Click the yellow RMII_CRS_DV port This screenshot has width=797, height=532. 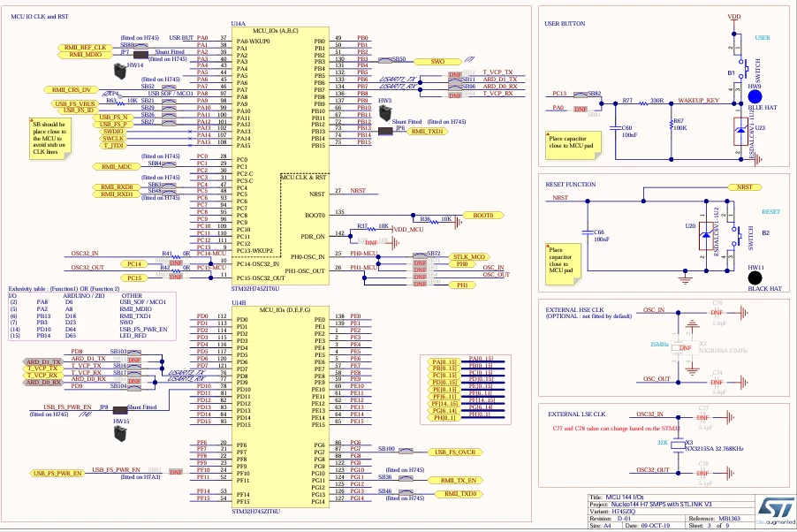pyautogui.click(x=72, y=90)
